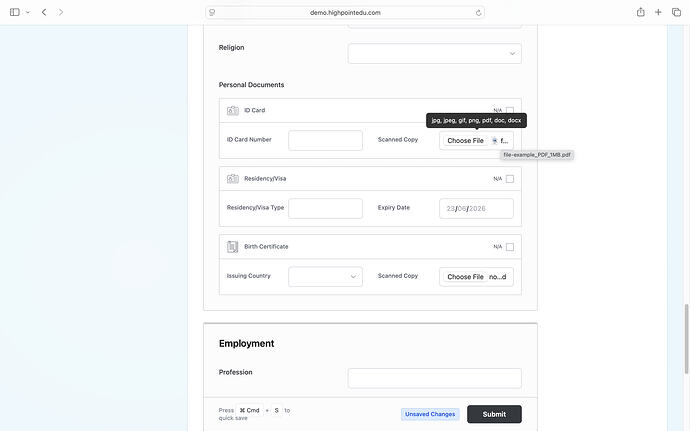Go back with the browser back arrow

[x=44, y=12]
